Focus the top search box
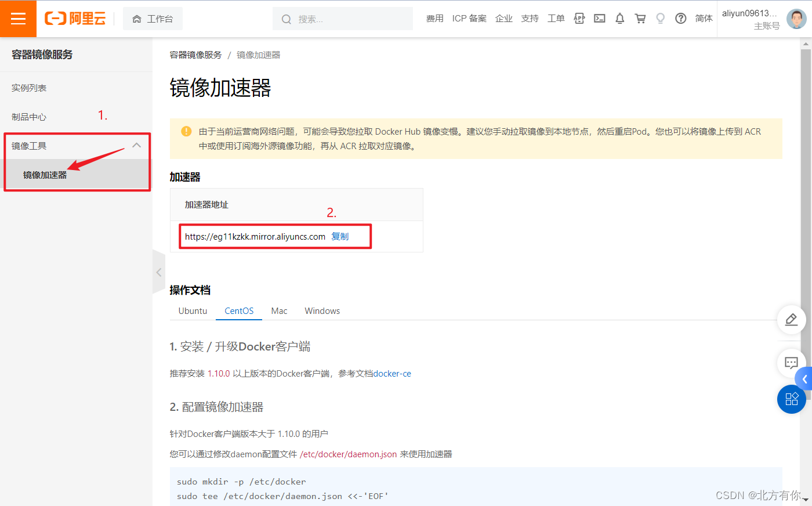The width and height of the screenshot is (812, 506). pyautogui.click(x=343, y=19)
